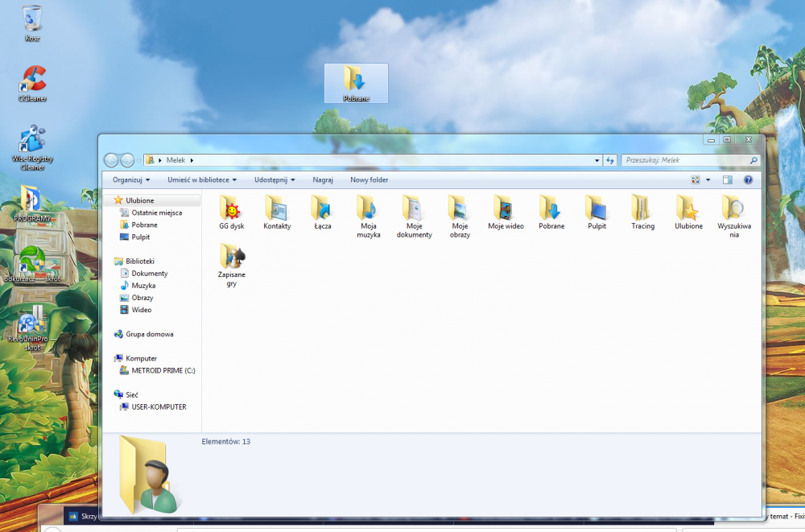Open the GG dysk folder

[231, 209]
